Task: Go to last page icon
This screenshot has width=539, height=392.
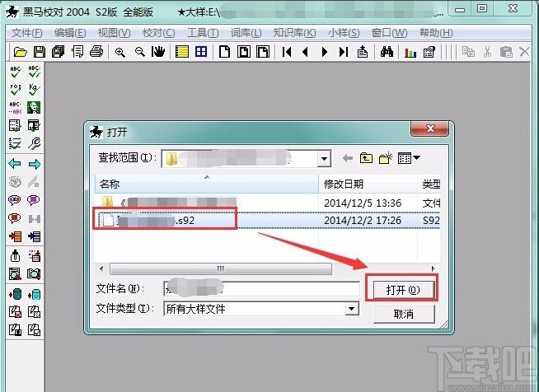Action: 344,52
